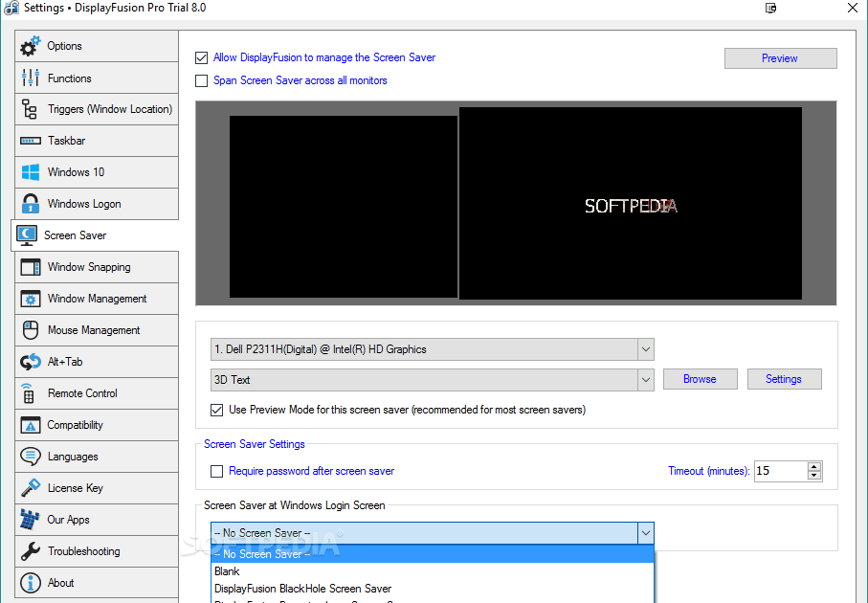Click the Our Apps icon
The width and height of the screenshot is (868, 603).
point(30,520)
